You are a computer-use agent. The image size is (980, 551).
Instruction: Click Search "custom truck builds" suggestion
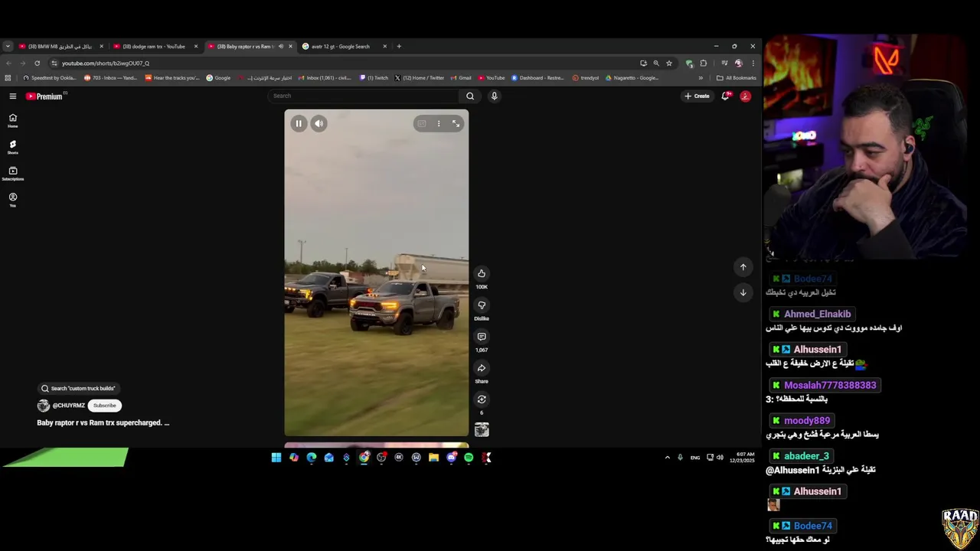click(77, 388)
